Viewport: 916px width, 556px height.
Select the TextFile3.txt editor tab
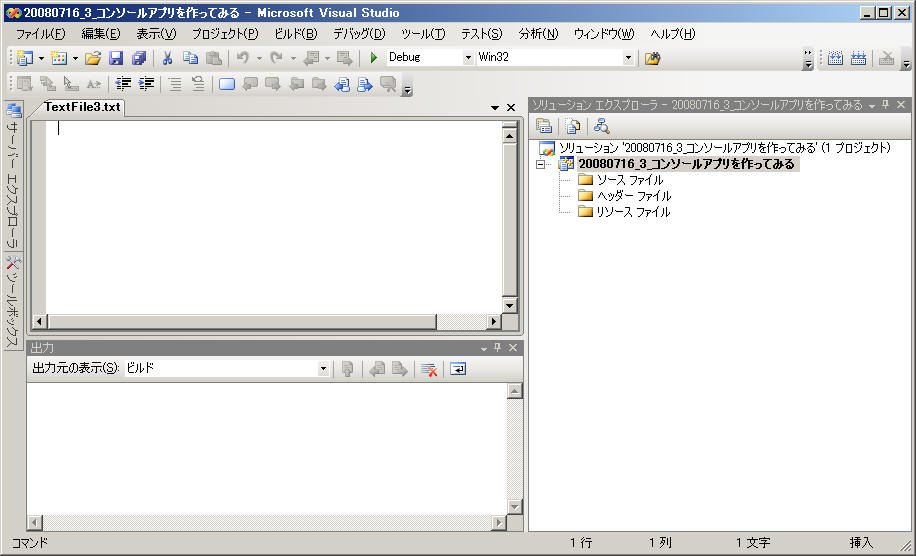(81, 107)
